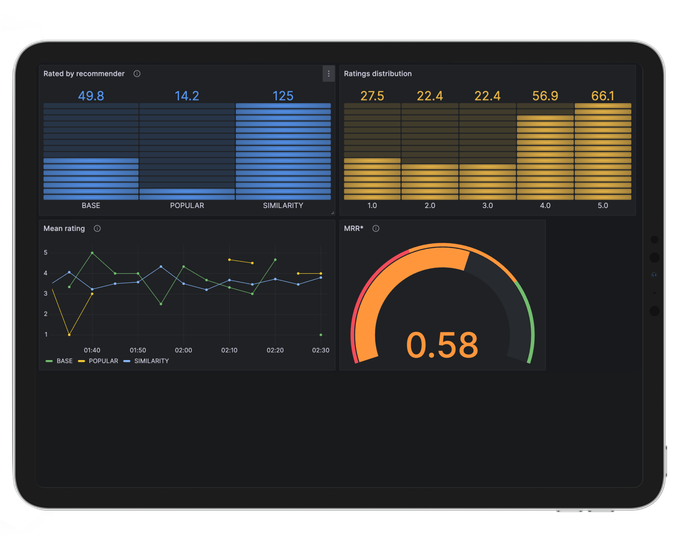Click the MRR* panel info icon
The image size is (700, 550).
[376, 229]
